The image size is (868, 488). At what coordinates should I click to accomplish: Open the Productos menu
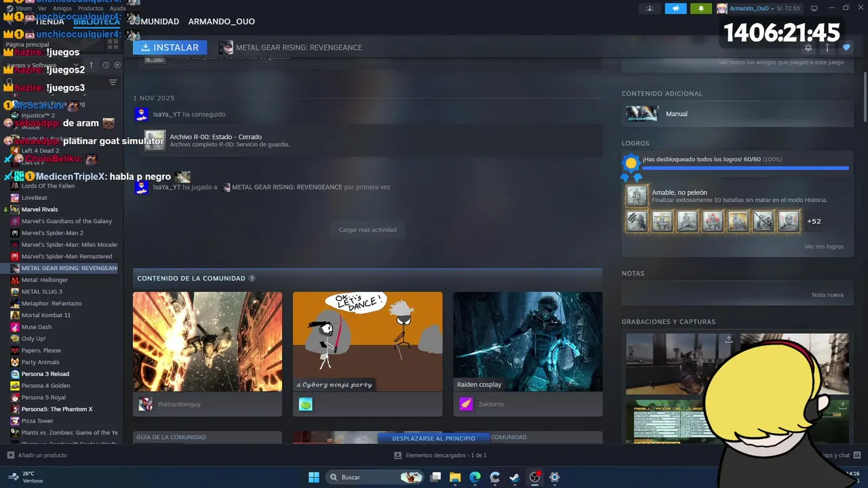[91, 8]
